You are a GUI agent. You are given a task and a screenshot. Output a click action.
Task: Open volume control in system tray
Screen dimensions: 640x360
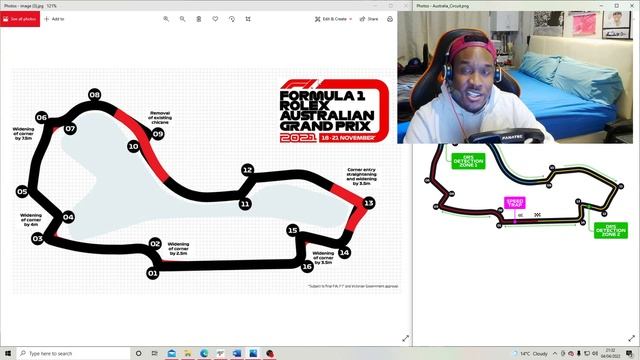tap(595, 353)
